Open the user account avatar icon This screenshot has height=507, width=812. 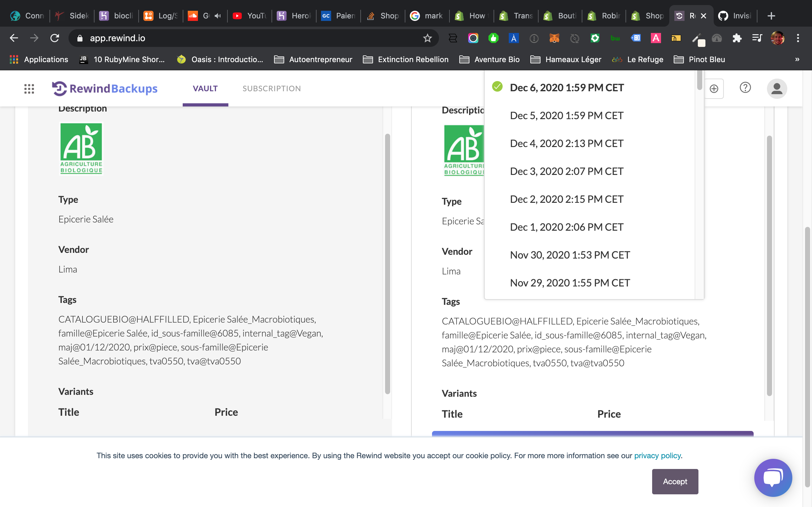pyautogui.click(x=777, y=88)
